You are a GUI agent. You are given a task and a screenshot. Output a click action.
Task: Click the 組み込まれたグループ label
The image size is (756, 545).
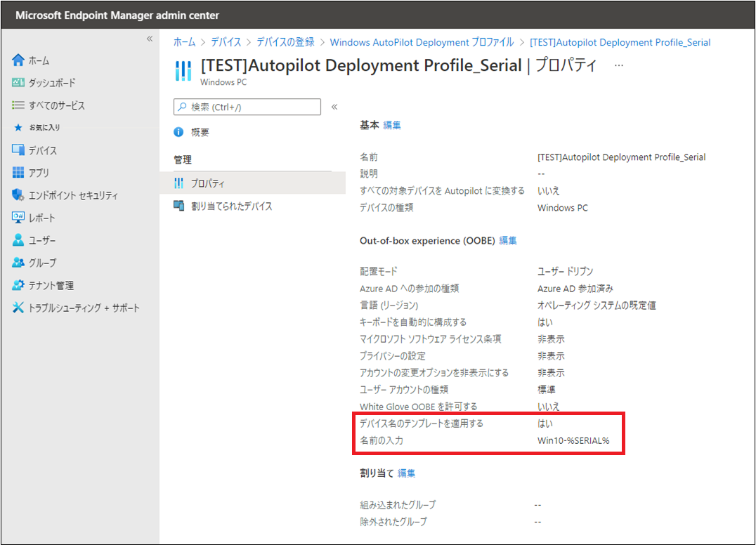(x=398, y=504)
